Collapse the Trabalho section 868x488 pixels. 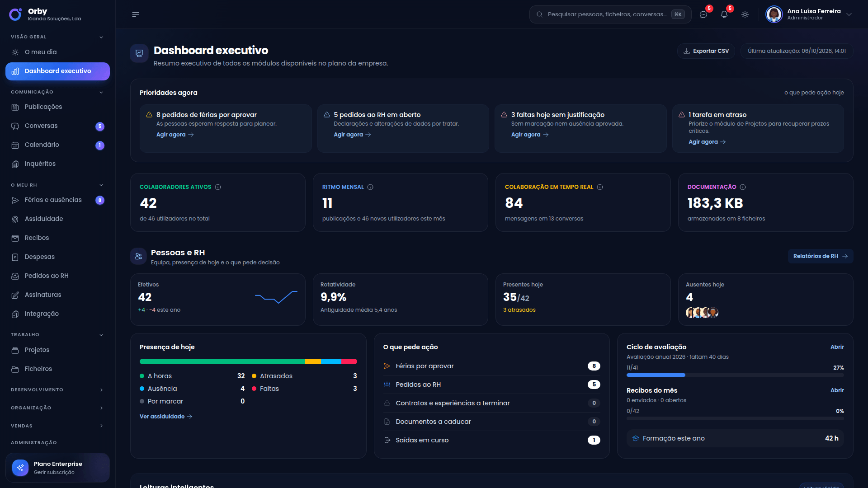click(x=101, y=335)
